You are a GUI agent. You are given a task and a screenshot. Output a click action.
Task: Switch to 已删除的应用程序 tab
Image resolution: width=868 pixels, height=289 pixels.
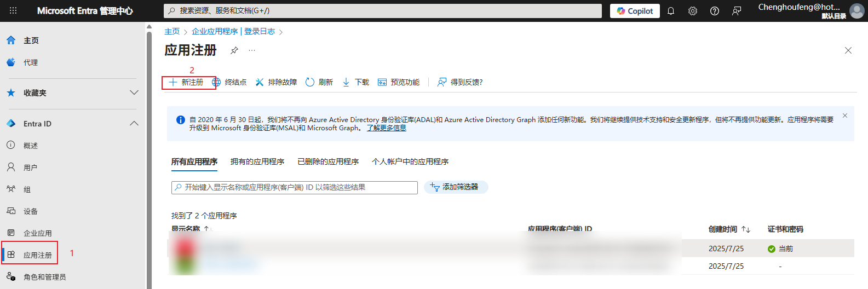click(328, 161)
